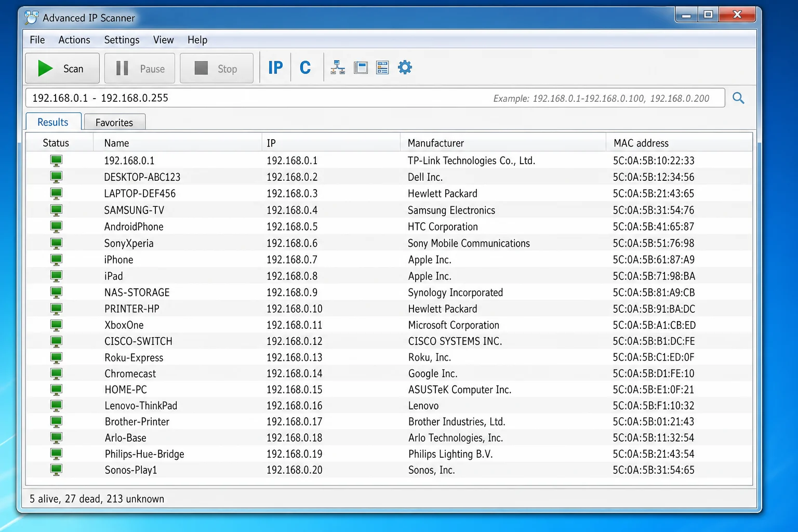Sort by the Name column header
Screen dimensions: 798x532
177,143
